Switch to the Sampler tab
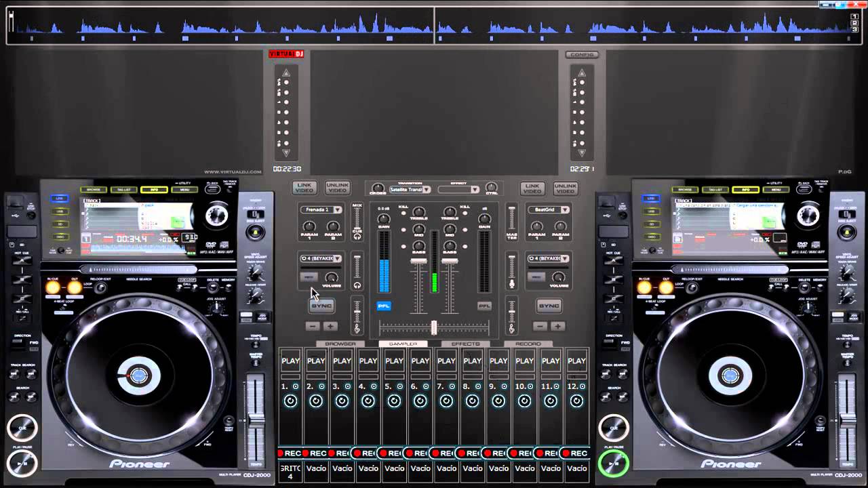Screen dimensions: 868x488 pos(403,344)
